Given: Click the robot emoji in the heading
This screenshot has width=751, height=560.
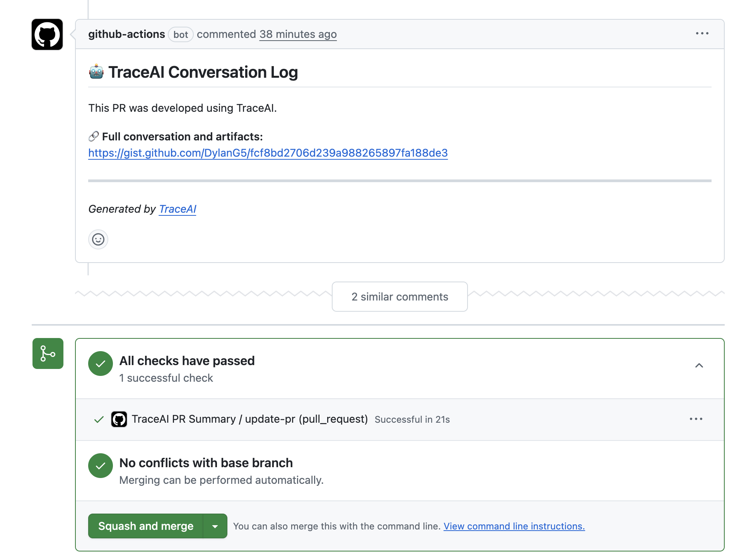Looking at the screenshot, I should click(x=96, y=72).
